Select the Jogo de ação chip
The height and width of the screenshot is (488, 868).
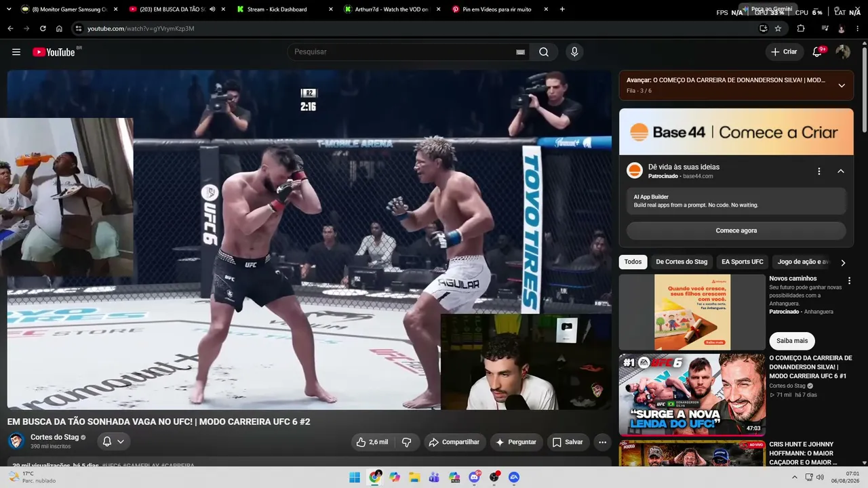803,262
